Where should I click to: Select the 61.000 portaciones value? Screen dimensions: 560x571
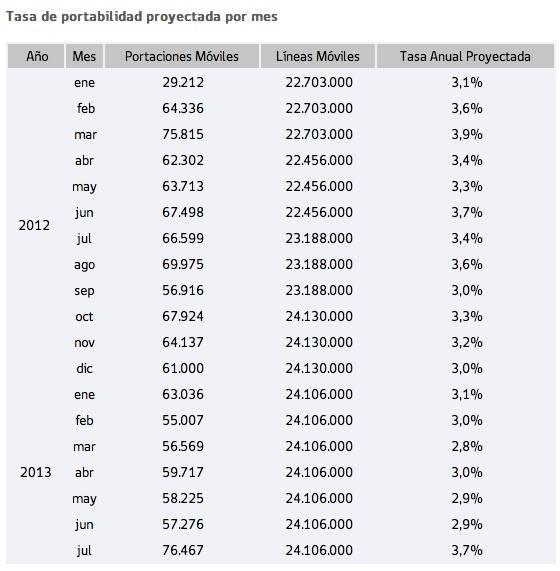[x=183, y=369]
